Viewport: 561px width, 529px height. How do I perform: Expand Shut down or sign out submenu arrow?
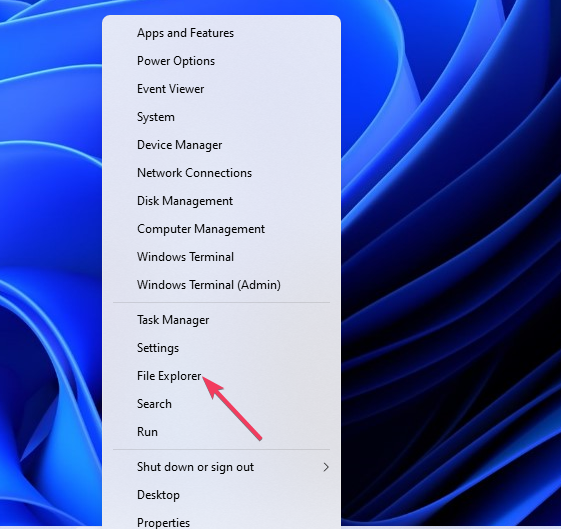(326, 467)
